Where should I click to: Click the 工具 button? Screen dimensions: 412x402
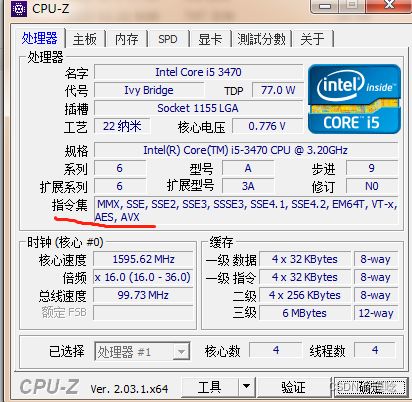pos(210,387)
